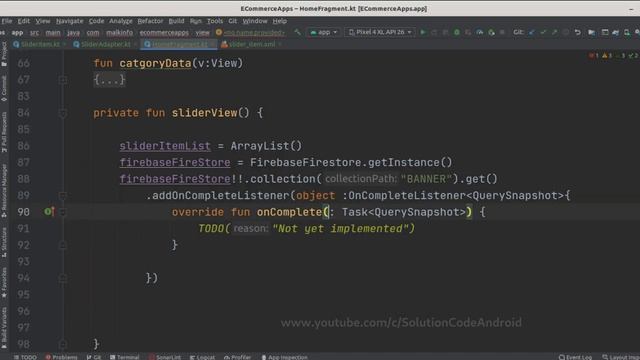Click the green Debug bug icon
Viewport: 640px width, 360px height.
(x=457, y=32)
